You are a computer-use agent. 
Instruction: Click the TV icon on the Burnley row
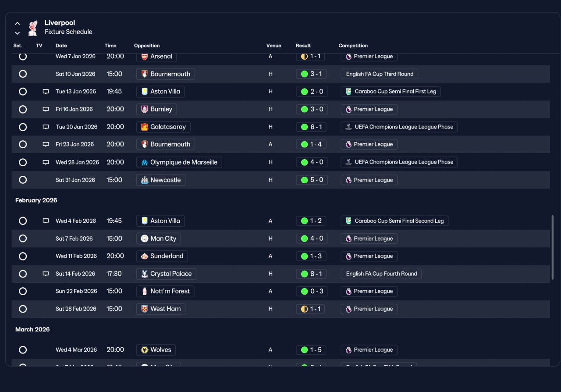(x=46, y=109)
